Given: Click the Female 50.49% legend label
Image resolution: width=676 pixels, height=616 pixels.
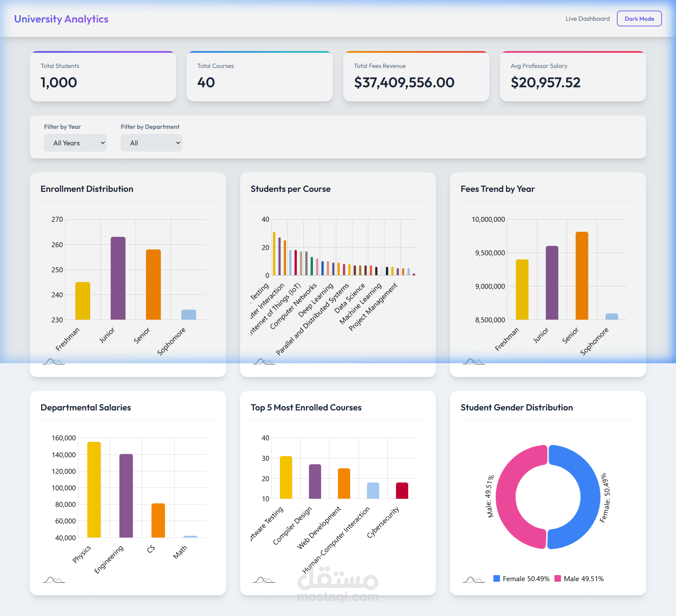Looking at the screenshot, I should (526, 579).
